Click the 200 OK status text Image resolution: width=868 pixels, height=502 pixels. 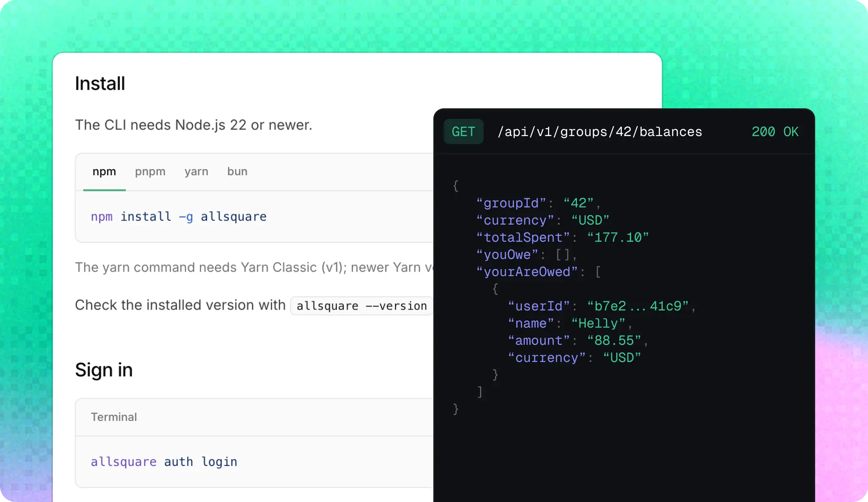pos(775,132)
